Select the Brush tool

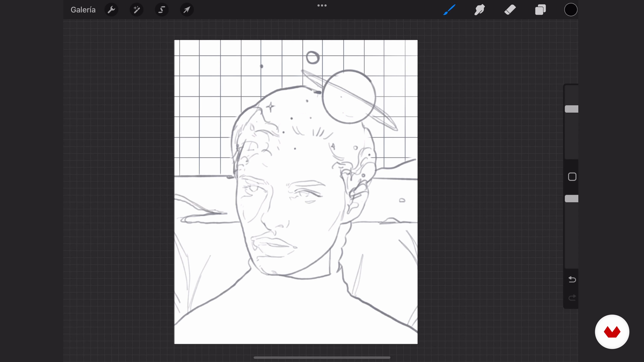449,10
